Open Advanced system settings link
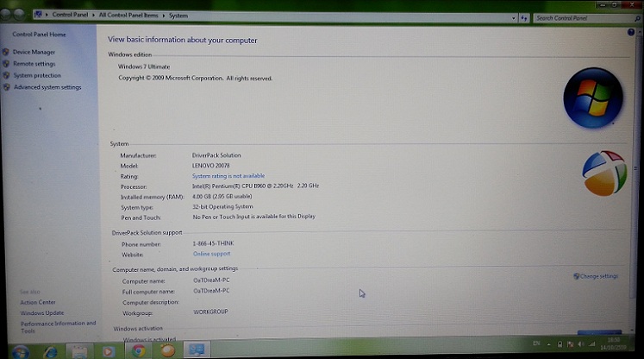 point(47,87)
